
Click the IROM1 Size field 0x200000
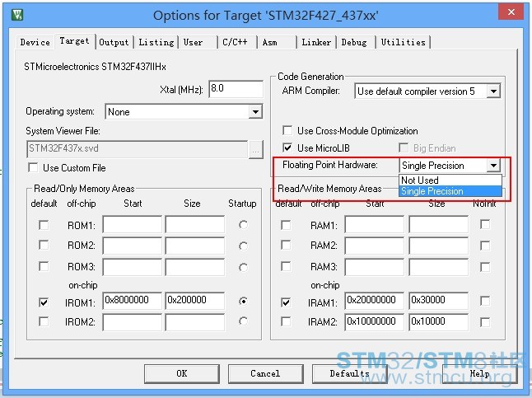(x=194, y=301)
